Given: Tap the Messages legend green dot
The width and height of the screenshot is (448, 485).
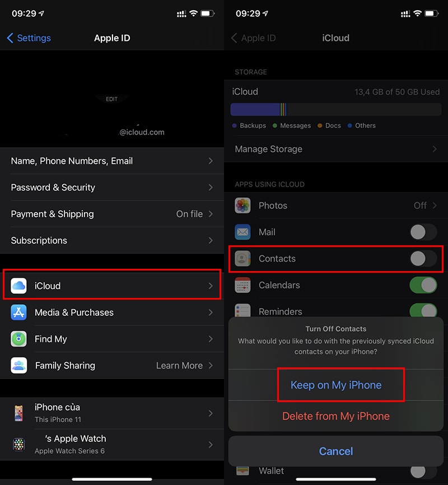Looking at the screenshot, I should pyautogui.click(x=275, y=125).
